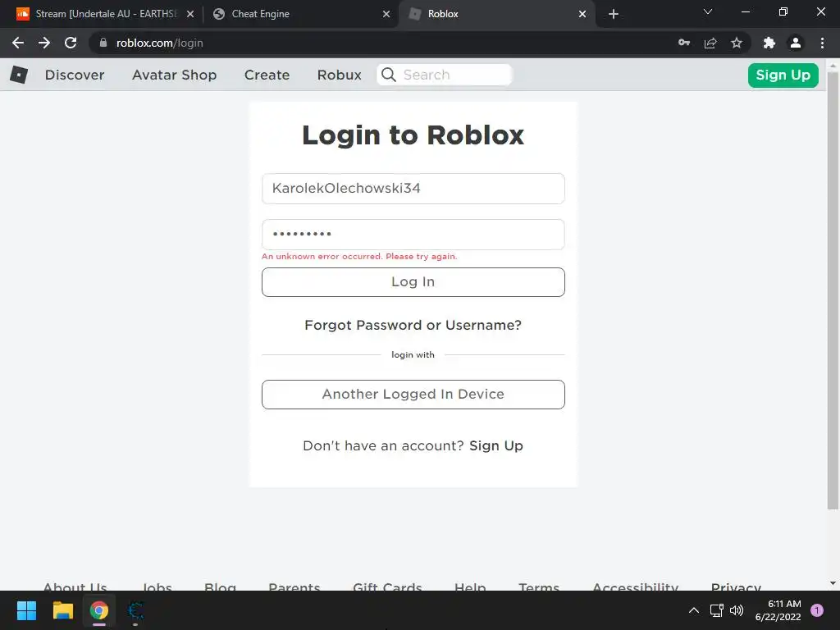Open Windows Start menu
Viewport: 840px width, 630px height.
(x=26, y=610)
